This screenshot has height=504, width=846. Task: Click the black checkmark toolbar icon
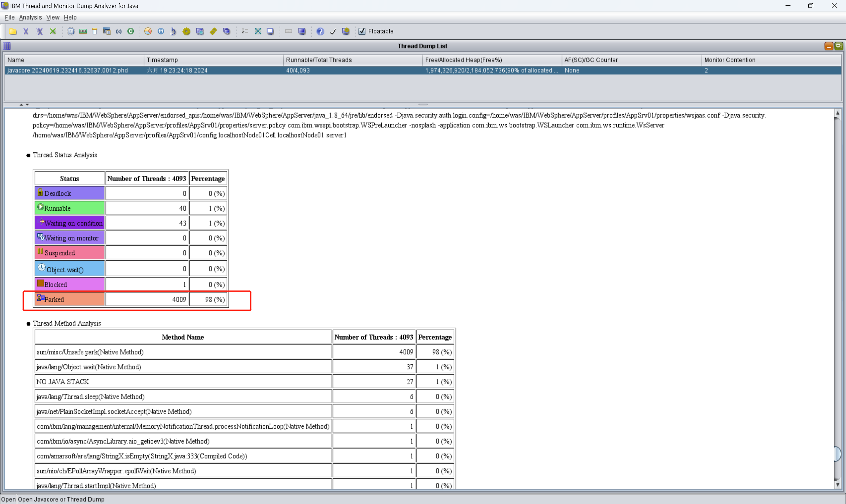coord(333,31)
